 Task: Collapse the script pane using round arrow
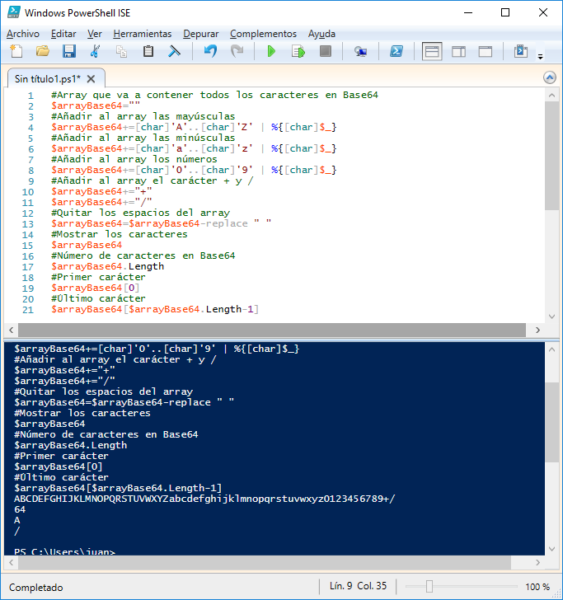550,78
